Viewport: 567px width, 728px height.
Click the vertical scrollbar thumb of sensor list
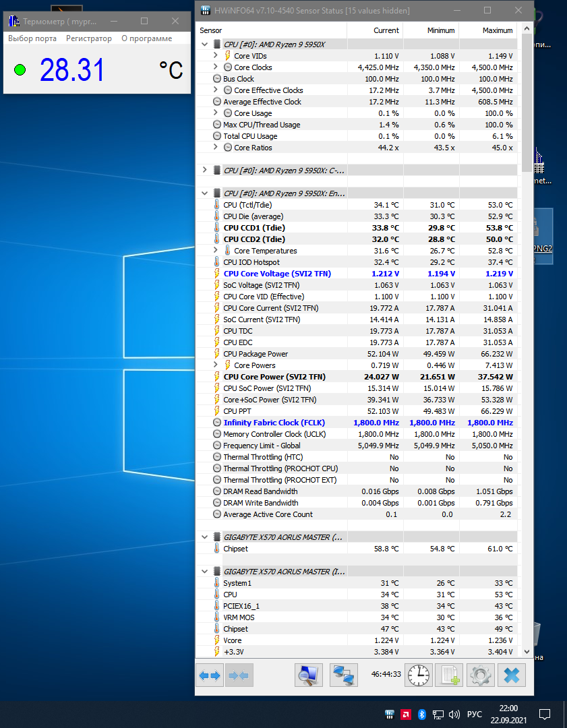pos(527,102)
